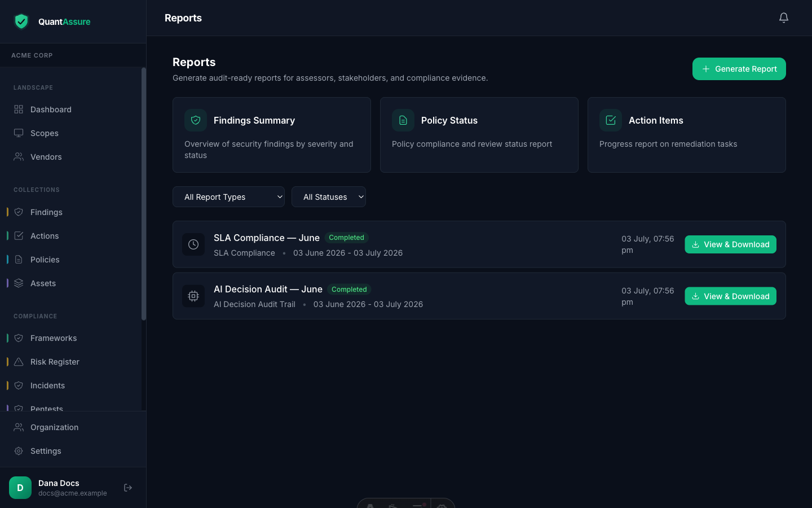The height and width of the screenshot is (508, 812).
Task: Click the Generate Report button
Action: [x=739, y=69]
